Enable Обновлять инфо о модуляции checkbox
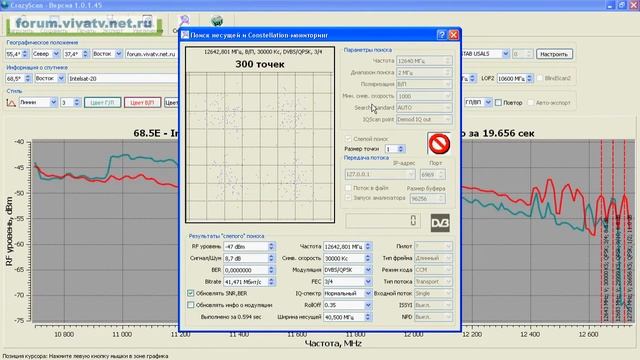 click(191, 305)
